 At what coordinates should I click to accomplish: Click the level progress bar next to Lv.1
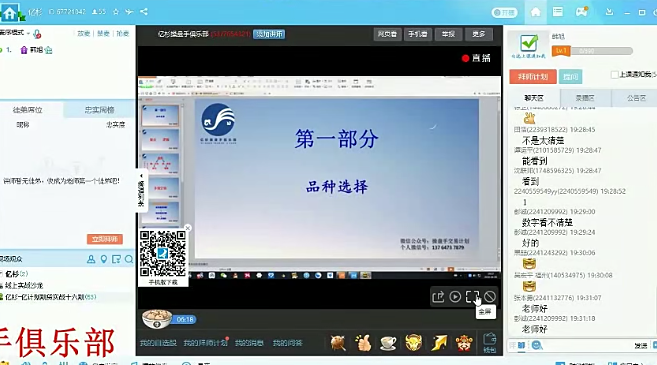pos(602,51)
